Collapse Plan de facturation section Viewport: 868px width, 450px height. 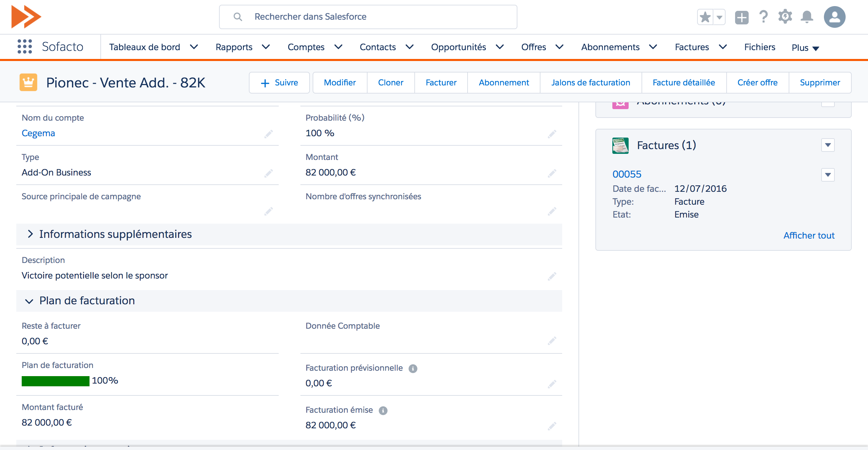click(x=29, y=301)
